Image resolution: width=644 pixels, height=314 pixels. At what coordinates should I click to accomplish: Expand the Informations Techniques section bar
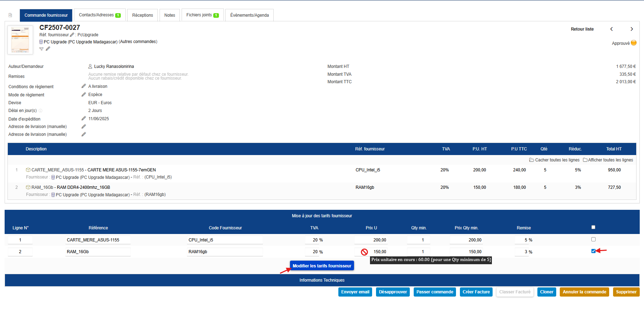click(322, 280)
